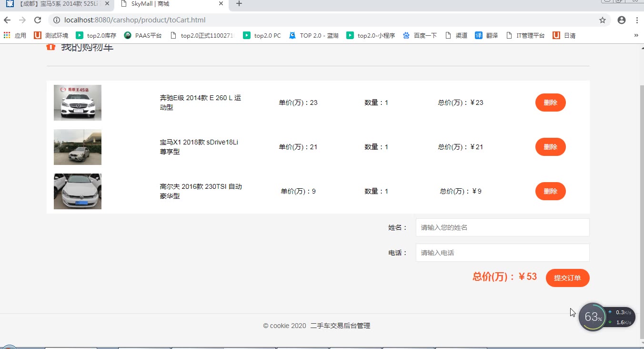Close the SkyMall 商城 tab
Screen dimensions: 644x349
coord(221,4)
